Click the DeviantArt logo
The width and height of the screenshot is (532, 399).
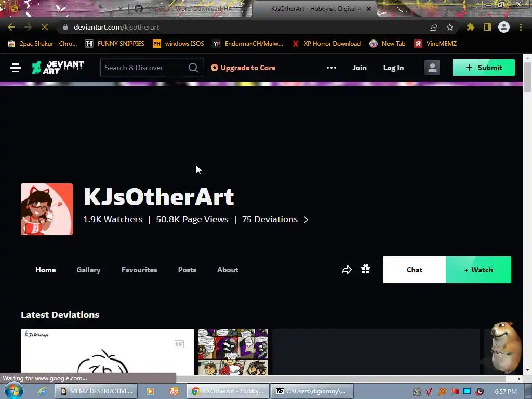tap(58, 68)
